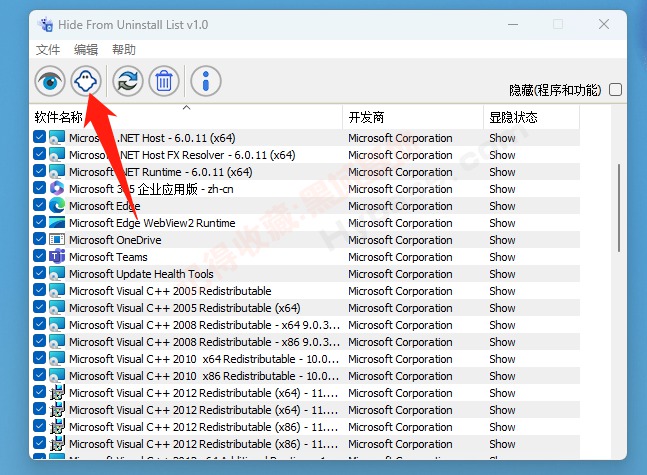
Task: Open the 编辑 menu
Action: point(86,50)
